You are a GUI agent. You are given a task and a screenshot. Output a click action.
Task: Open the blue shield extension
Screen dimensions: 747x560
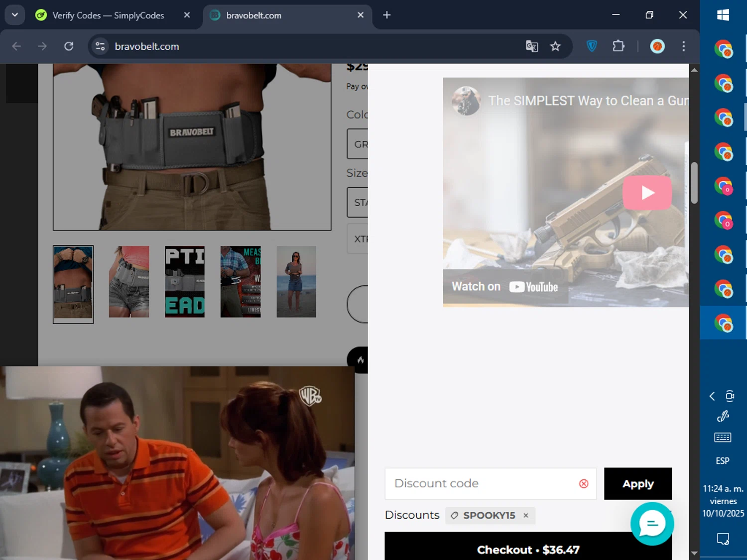[x=592, y=46]
